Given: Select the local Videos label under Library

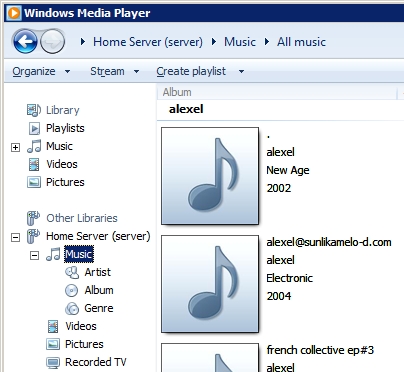Looking at the screenshot, I should pos(62,164).
